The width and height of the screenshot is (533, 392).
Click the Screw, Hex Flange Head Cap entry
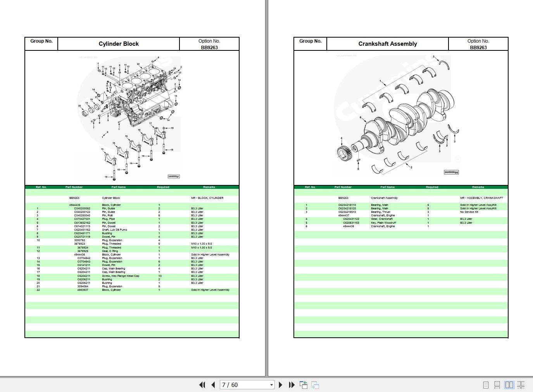coord(121,276)
